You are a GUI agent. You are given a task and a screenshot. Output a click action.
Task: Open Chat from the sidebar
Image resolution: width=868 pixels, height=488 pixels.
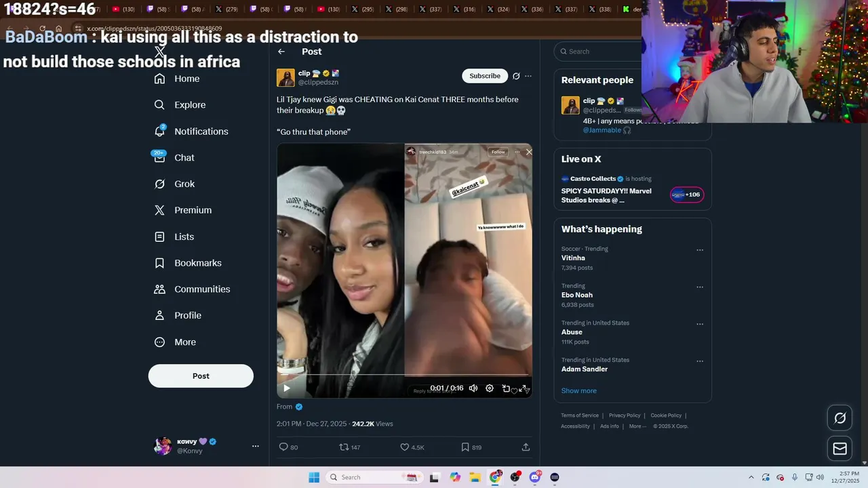point(174,158)
